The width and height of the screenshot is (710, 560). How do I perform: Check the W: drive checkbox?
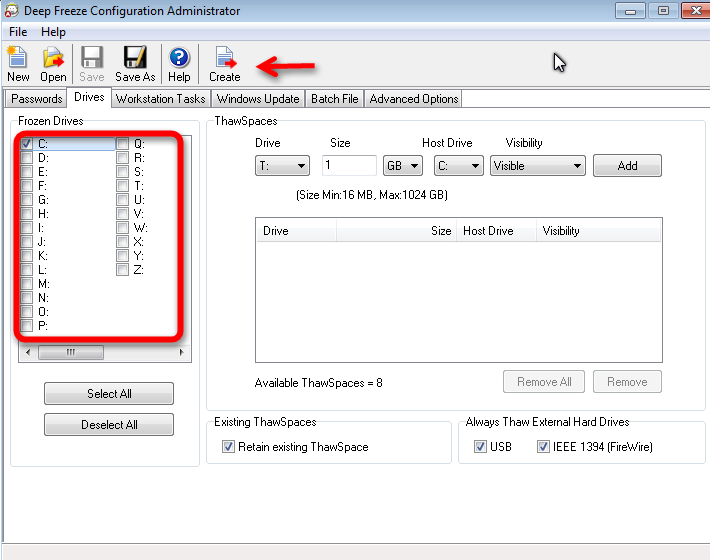point(122,228)
